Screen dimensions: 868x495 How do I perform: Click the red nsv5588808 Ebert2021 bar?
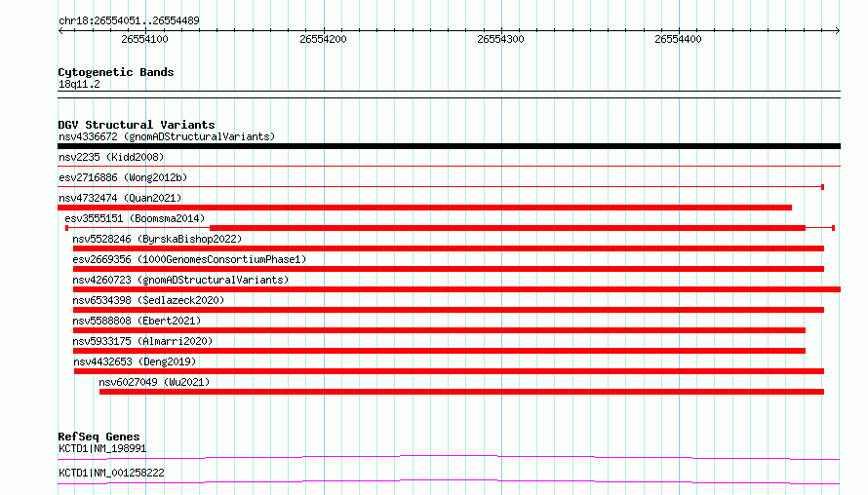click(439, 330)
